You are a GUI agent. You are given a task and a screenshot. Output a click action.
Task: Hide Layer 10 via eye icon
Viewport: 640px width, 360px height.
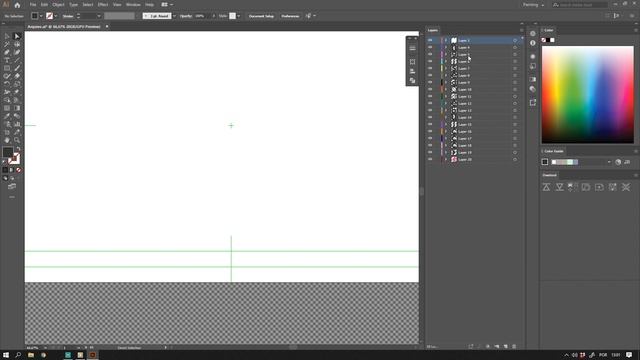[x=430, y=89]
